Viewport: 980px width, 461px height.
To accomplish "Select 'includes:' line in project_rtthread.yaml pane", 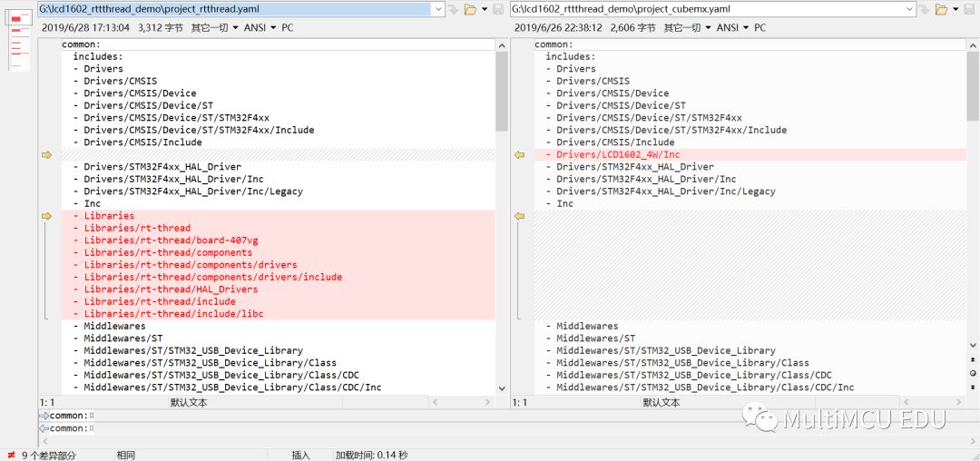I will [x=98, y=57].
